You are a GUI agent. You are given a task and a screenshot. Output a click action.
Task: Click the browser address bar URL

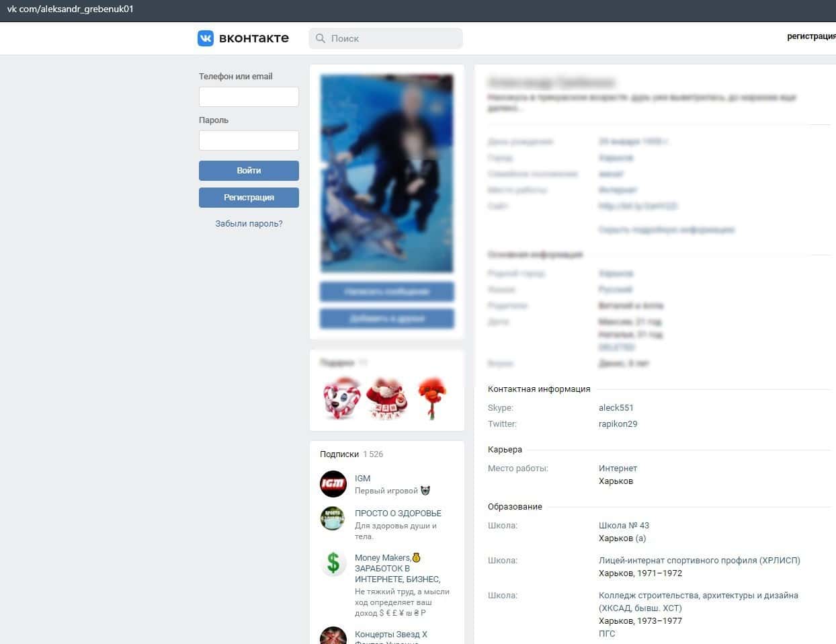click(71, 9)
